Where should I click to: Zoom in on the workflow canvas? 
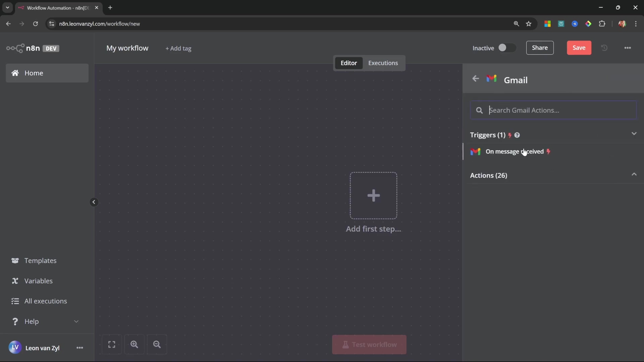click(134, 345)
